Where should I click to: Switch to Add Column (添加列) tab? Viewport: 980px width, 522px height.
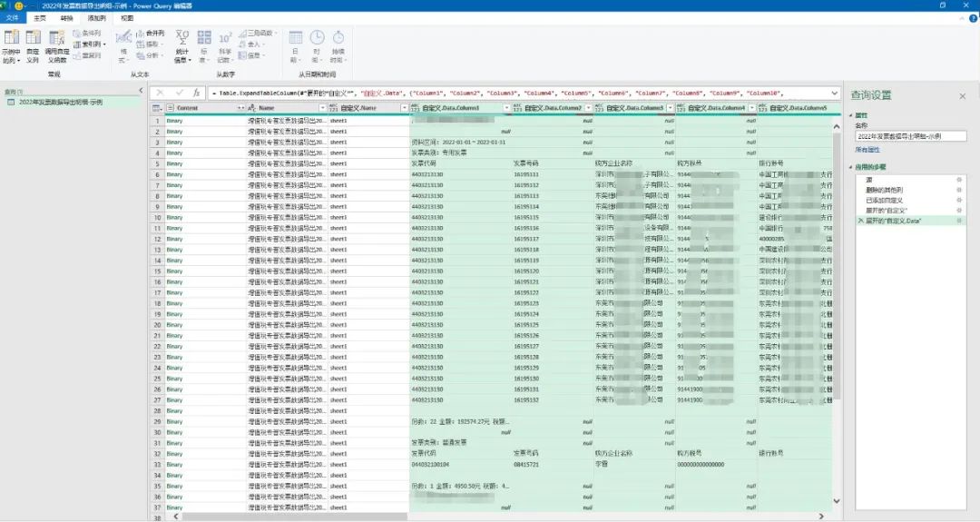pyautogui.click(x=96, y=18)
